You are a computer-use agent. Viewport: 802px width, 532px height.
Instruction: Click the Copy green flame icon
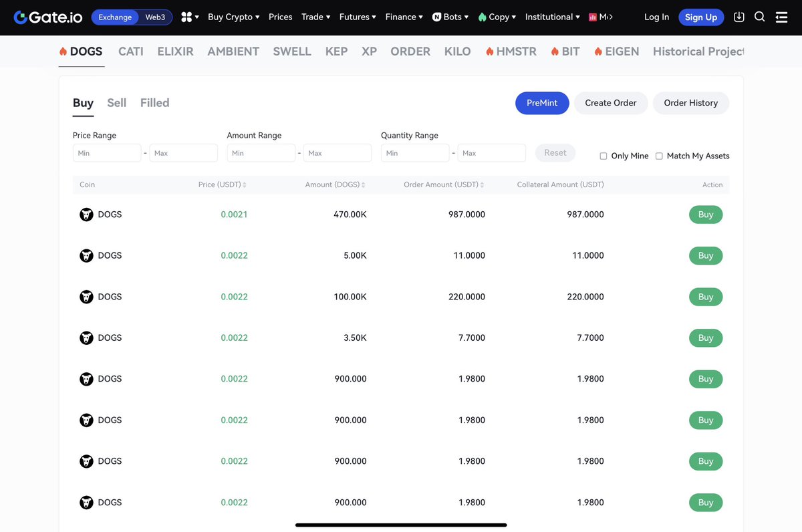[x=482, y=17]
